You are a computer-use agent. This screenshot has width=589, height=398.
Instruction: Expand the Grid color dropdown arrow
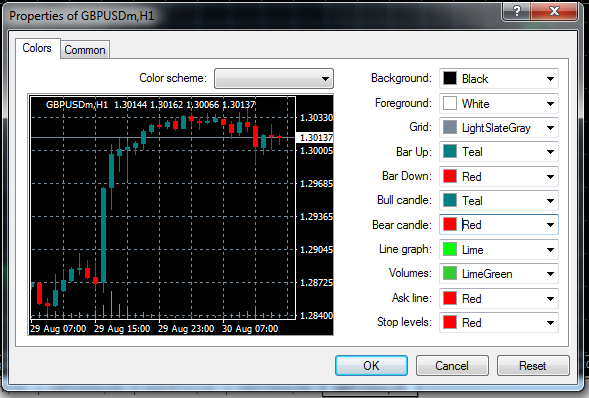pyautogui.click(x=550, y=128)
